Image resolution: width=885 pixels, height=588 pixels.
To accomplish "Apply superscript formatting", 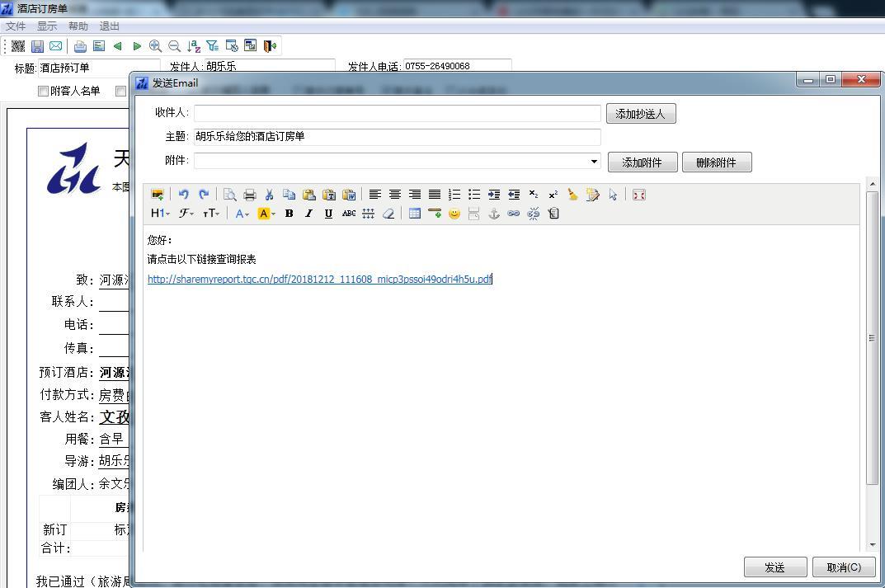I will click(553, 195).
